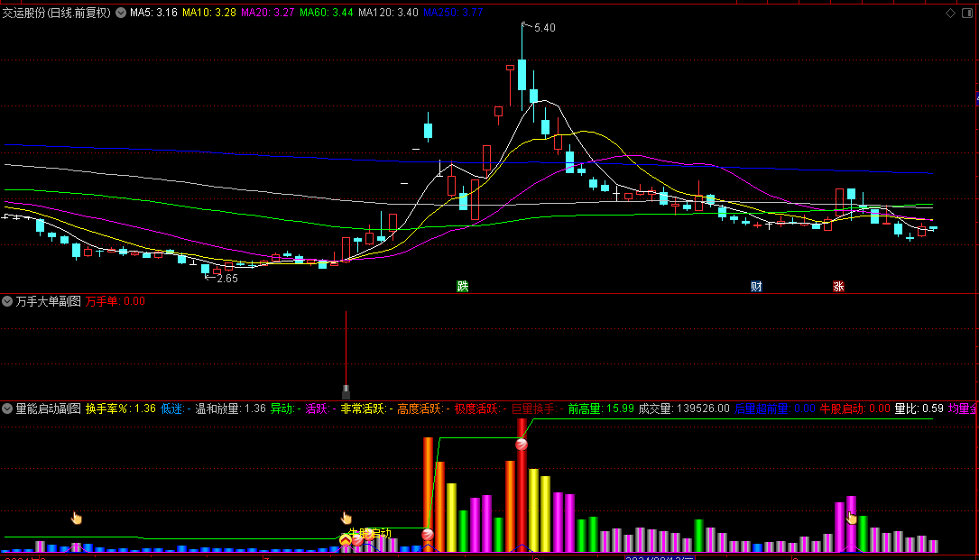Click the green 跌 event marker
The width and height of the screenshot is (979, 560).
[463, 287]
